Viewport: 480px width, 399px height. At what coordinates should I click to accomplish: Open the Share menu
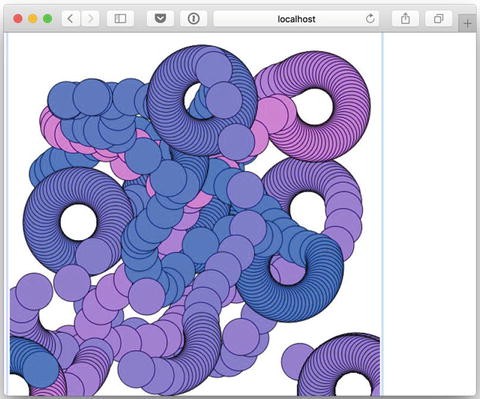tap(405, 19)
